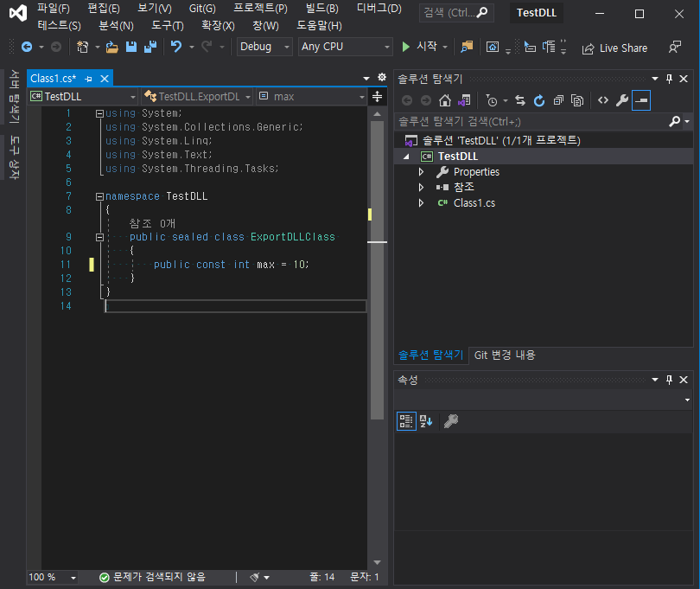Open the max member dropdown
This screenshot has width=700, height=589.
point(312,97)
